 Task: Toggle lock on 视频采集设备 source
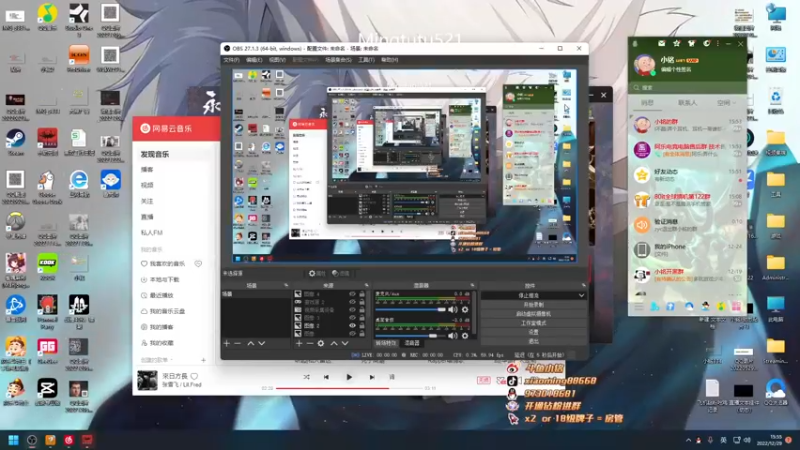(362, 310)
